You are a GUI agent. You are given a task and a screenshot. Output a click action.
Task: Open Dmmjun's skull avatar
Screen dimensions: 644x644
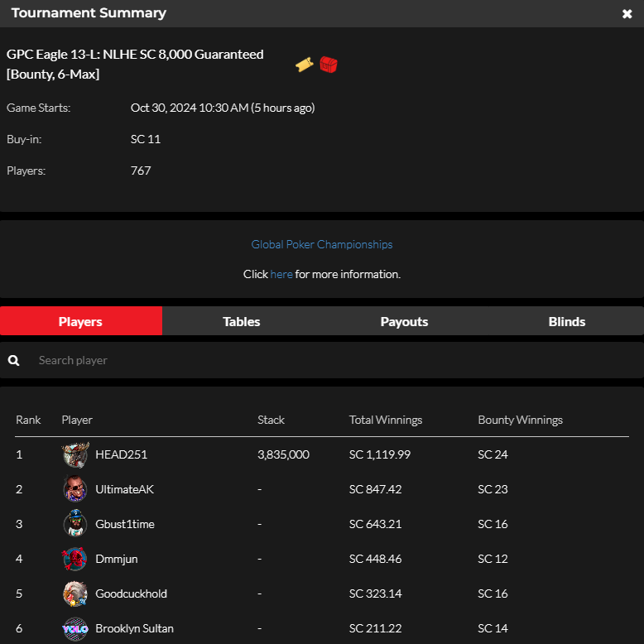(74, 559)
